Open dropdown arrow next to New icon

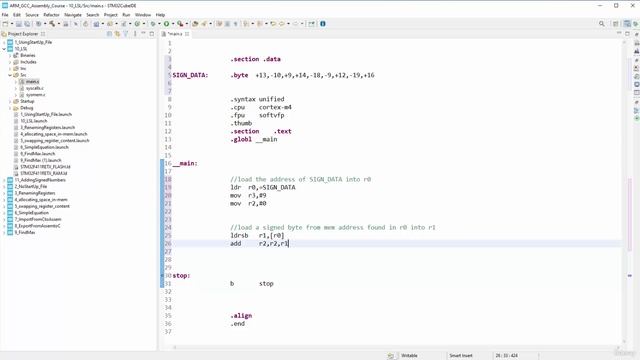pyautogui.click(x=11, y=24)
